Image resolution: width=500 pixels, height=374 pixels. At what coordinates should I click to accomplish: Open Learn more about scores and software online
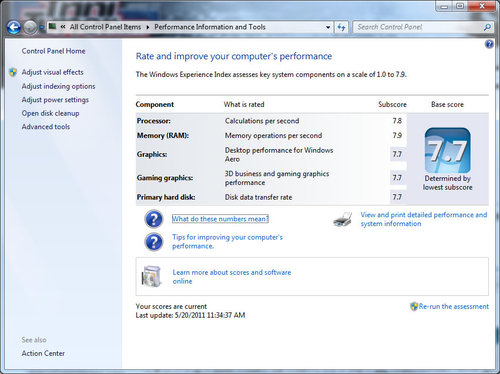pyautogui.click(x=232, y=277)
